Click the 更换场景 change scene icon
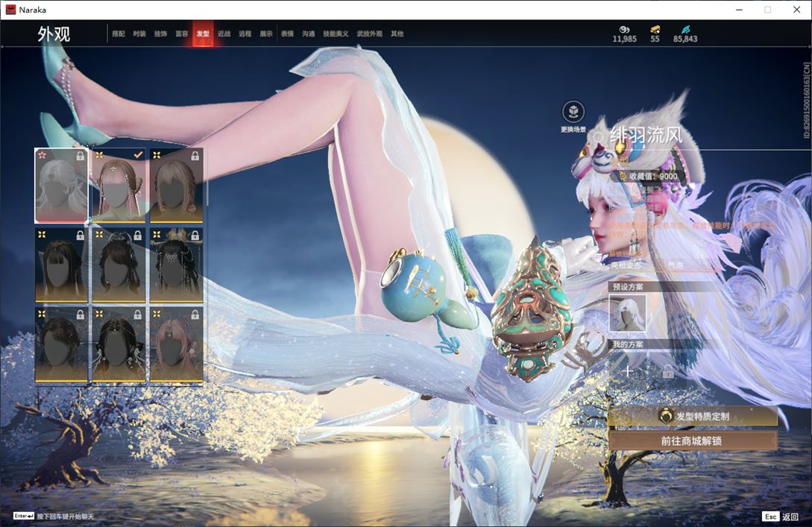Image resolution: width=812 pixels, height=527 pixels. click(x=573, y=112)
